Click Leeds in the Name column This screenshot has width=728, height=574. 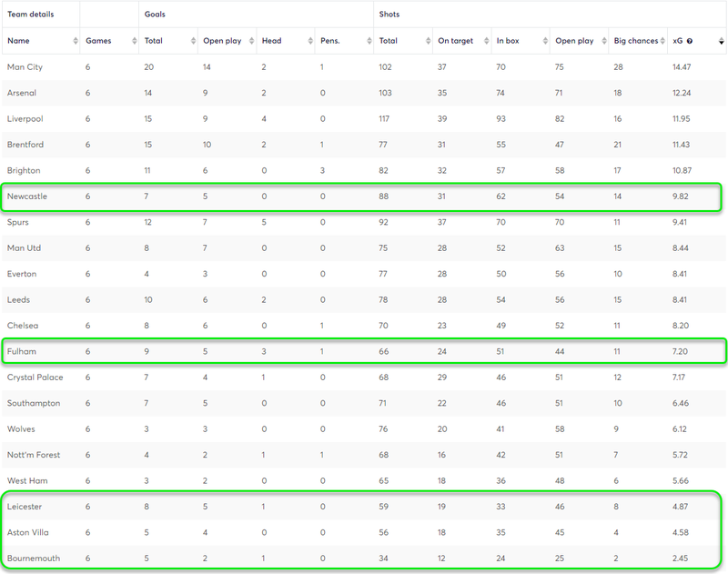pos(18,300)
